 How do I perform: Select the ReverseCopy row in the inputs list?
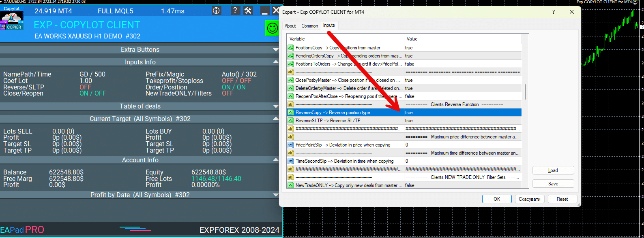click(345, 113)
